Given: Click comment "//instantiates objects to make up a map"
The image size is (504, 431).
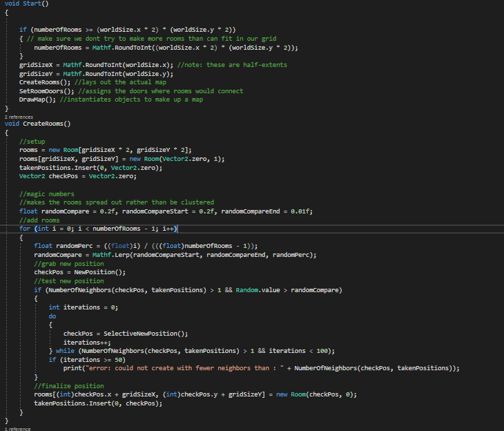Looking at the screenshot, I should [x=131, y=99].
